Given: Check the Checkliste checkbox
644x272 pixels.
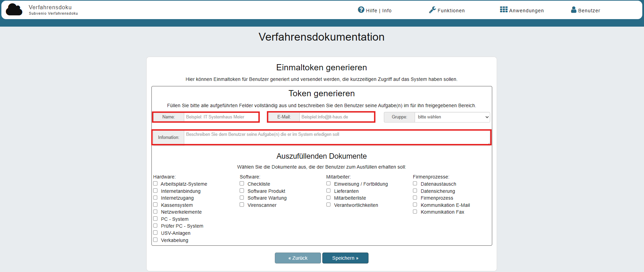Looking at the screenshot, I should pos(242,184).
